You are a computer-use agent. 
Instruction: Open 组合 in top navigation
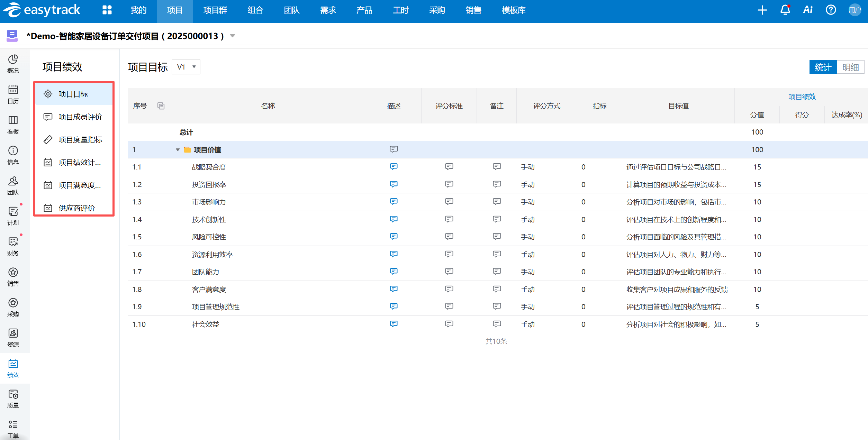pos(255,10)
